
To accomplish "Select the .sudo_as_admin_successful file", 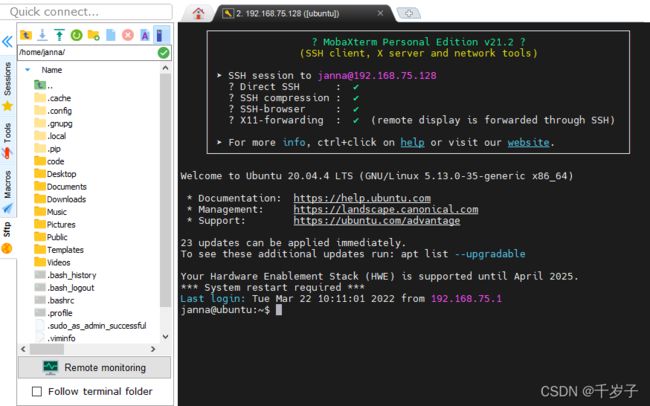I will [91, 326].
